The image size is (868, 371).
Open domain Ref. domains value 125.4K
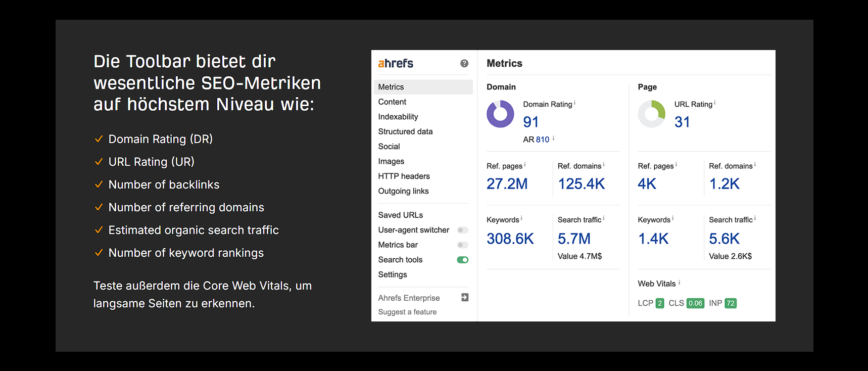point(581,183)
